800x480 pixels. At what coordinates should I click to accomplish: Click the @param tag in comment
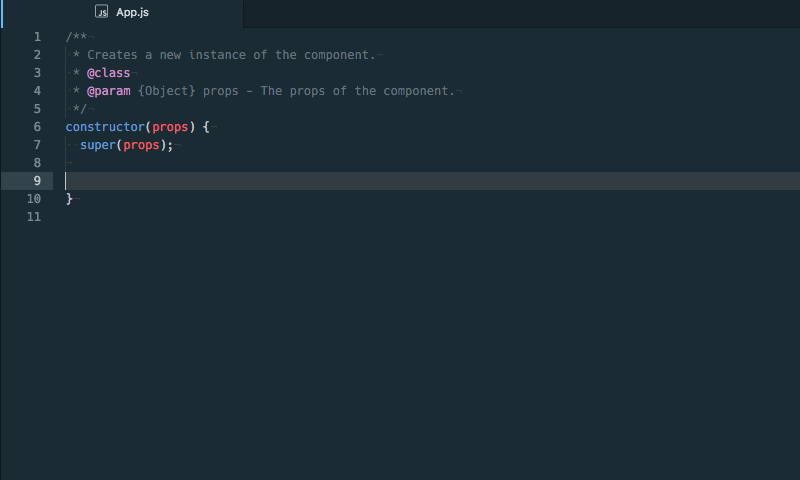tap(109, 91)
